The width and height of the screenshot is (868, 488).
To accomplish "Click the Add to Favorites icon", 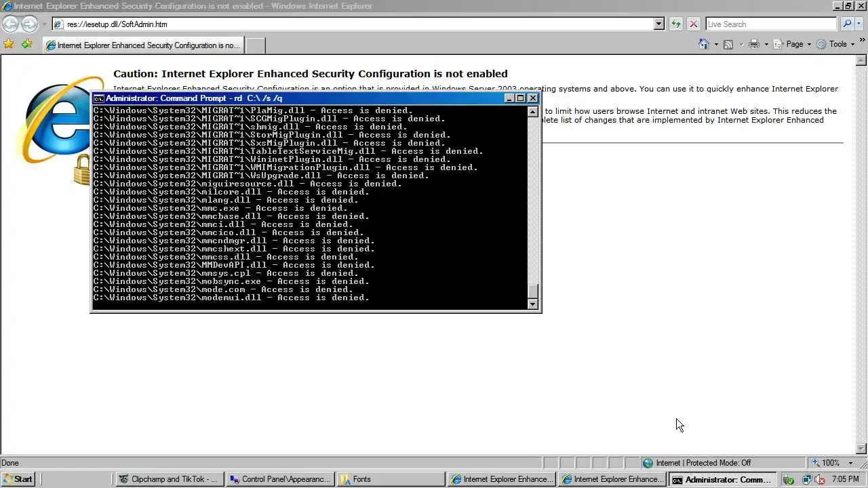I will [x=26, y=44].
